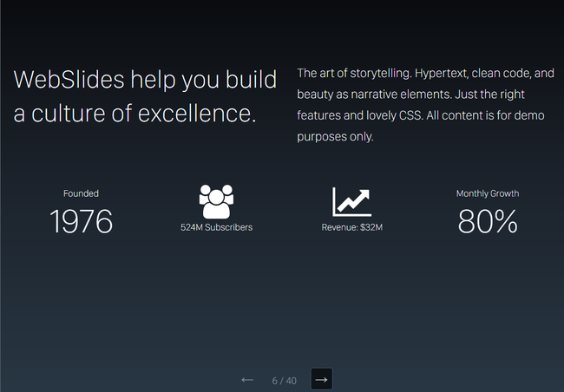Click the word WebSlides in the heading

click(x=69, y=81)
